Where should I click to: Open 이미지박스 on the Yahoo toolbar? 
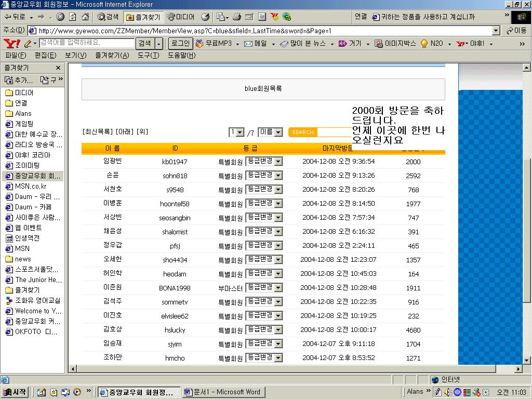pos(396,44)
